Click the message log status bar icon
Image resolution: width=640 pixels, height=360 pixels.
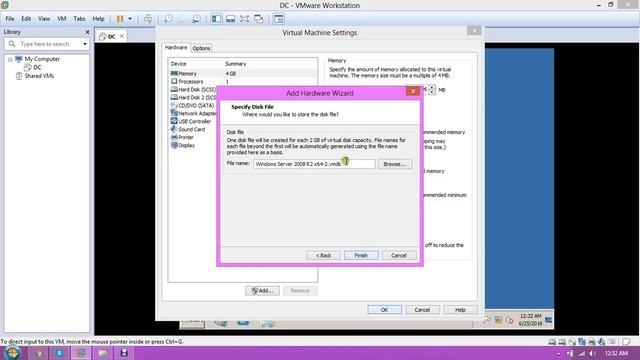(x=627, y=342)
